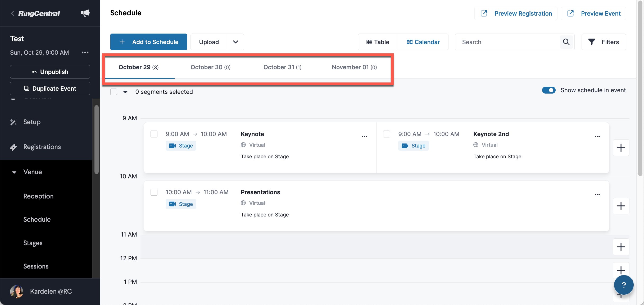The width and height of the screenshot is (644, 305).
Task: Click the Stage tag on Keynote
Action: tap(181, 146)
